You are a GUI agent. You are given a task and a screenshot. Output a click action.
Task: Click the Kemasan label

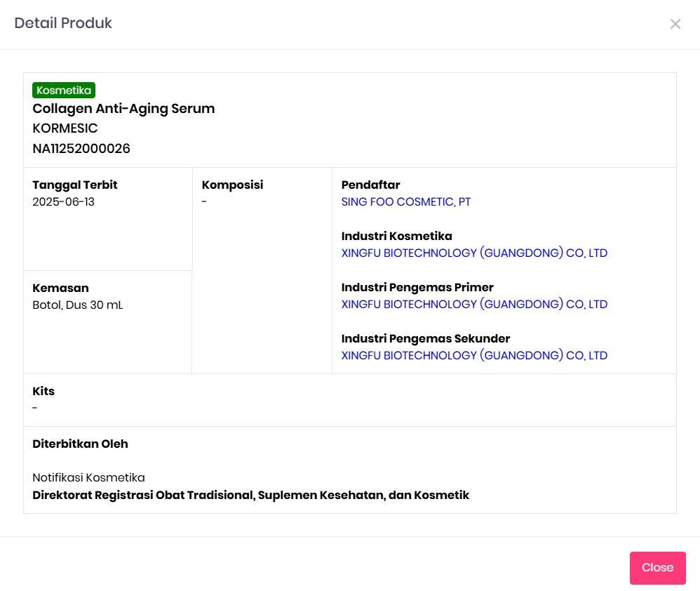pos(61,288)
